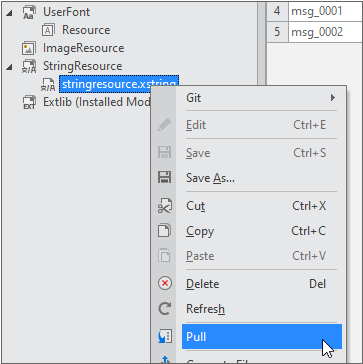Click the red Delete circle icon
Viewport: 363px width, 364px height.
(x=165, y=284)
